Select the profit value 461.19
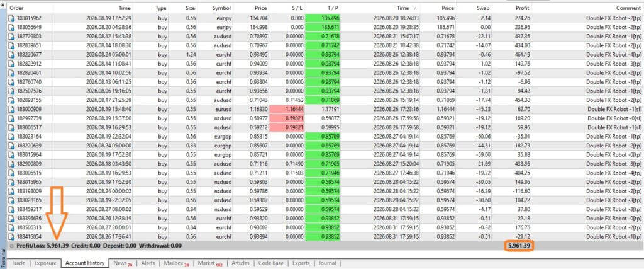This screenshot has height=269, width=644. [521, 54]
